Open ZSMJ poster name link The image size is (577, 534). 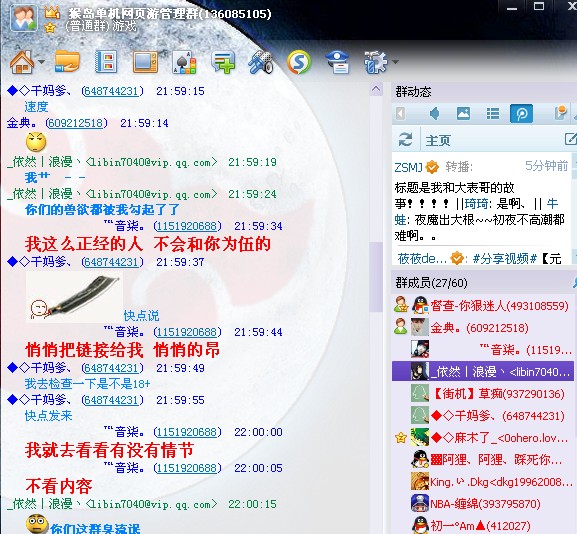408,167
